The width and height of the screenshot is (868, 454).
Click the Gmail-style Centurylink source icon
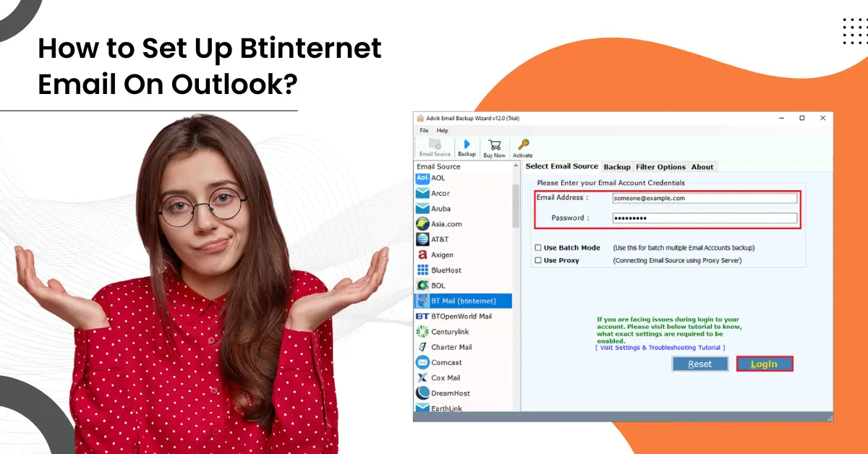pyautogui.click(x=422, y=331)
